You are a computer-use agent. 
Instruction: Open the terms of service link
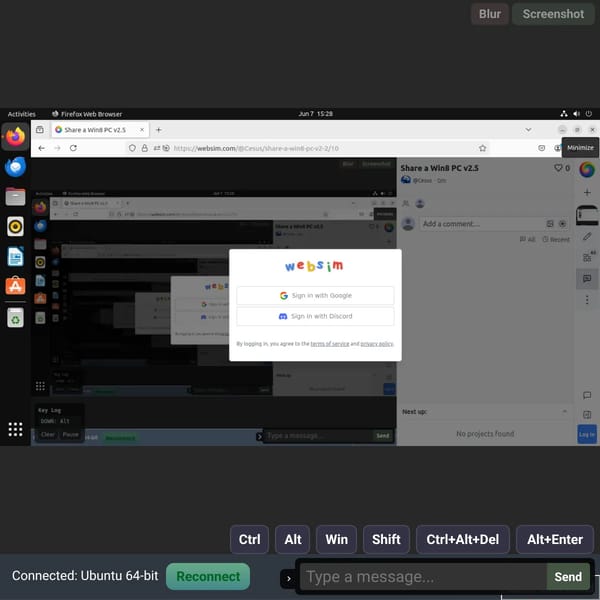[x=330, y=344]
